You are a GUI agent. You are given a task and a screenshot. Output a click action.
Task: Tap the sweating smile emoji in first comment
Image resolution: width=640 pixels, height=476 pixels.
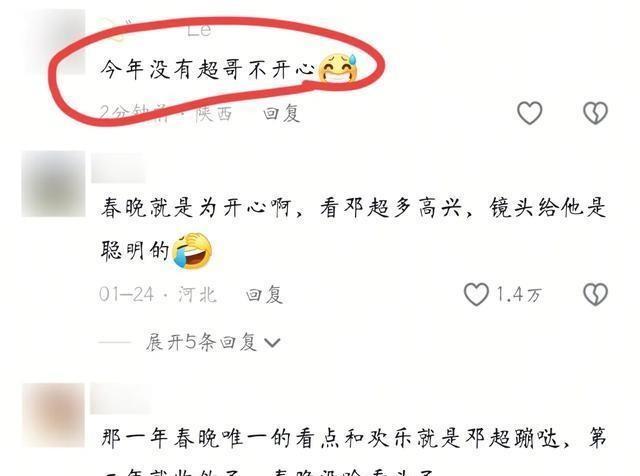[x=338, y=68]
